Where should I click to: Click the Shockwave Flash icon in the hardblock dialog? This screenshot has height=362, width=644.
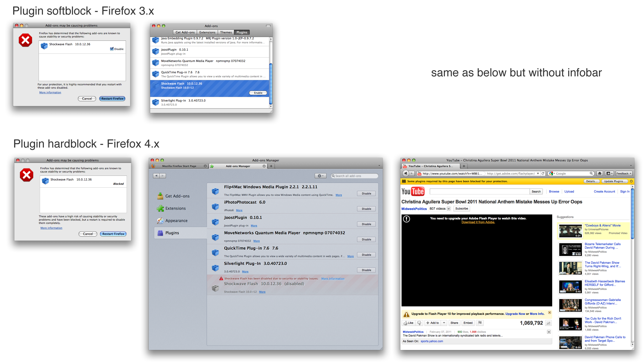pyautogui.click(x=45, y=181)
